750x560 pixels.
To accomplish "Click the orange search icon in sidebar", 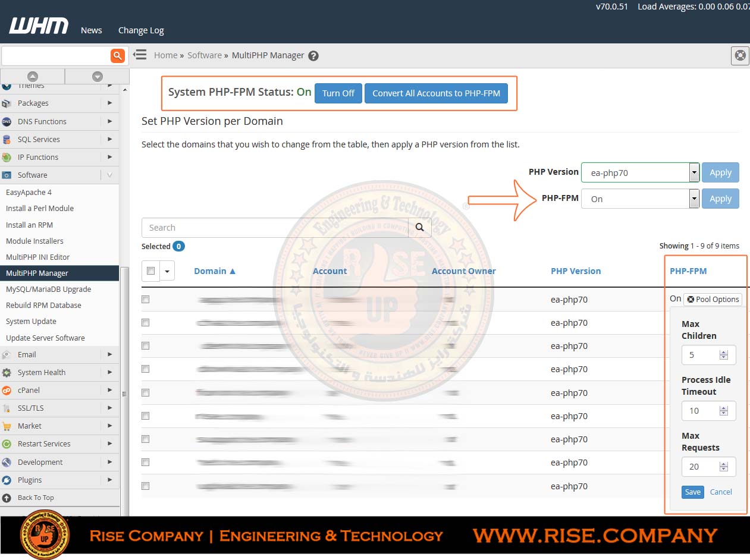I will coord(118,56).
